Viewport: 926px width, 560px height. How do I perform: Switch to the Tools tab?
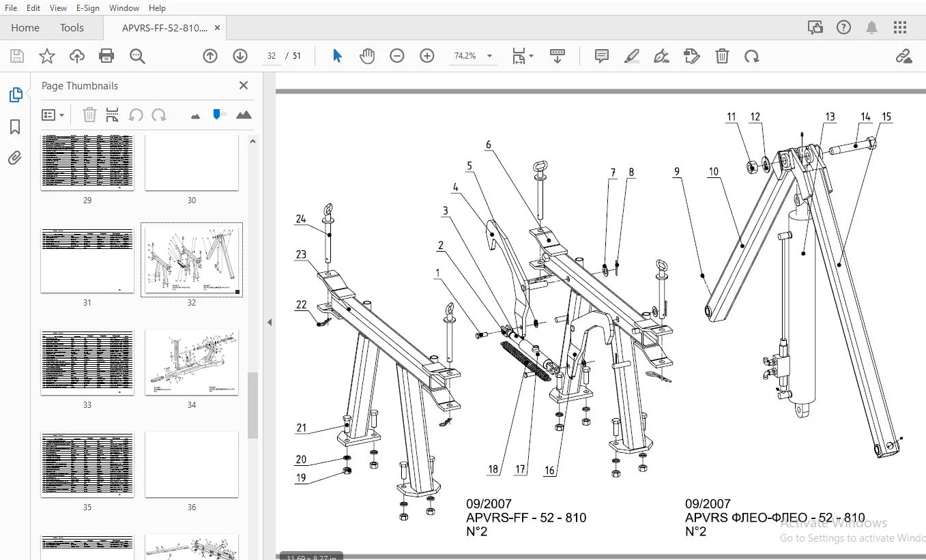72,27
